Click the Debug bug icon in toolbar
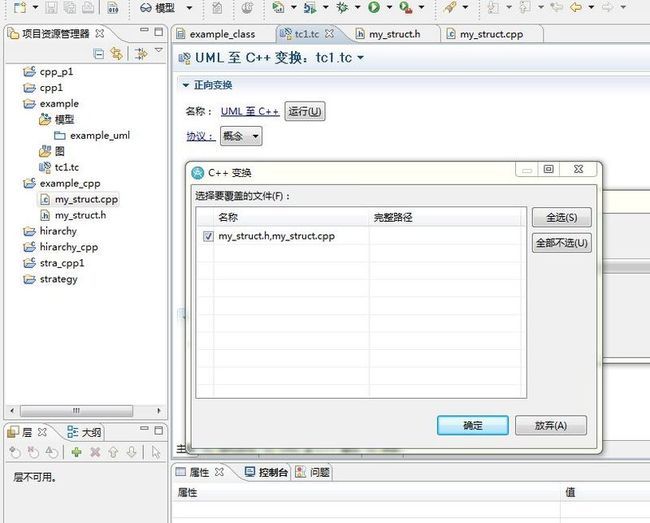 click(342, 7)
